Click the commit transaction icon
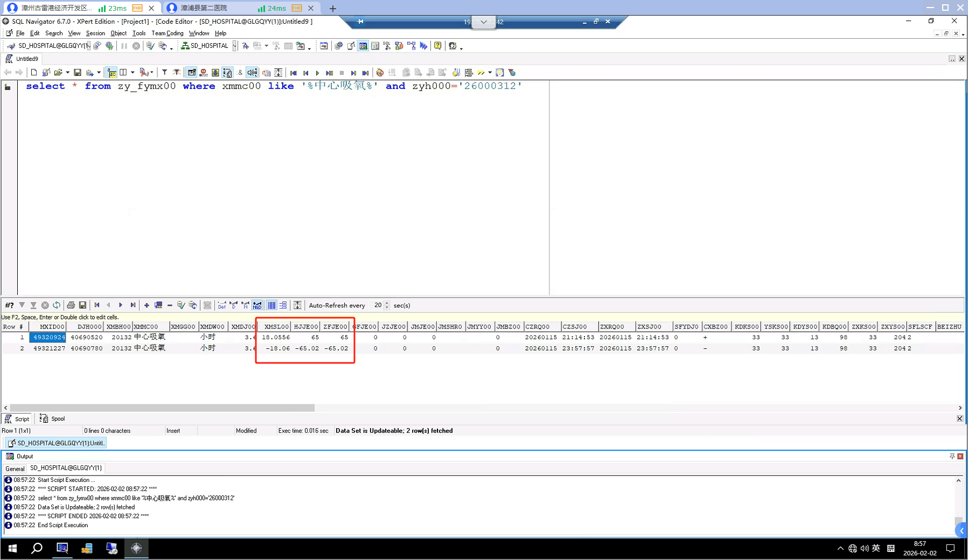Screen dimensions: 968x560 150,46
